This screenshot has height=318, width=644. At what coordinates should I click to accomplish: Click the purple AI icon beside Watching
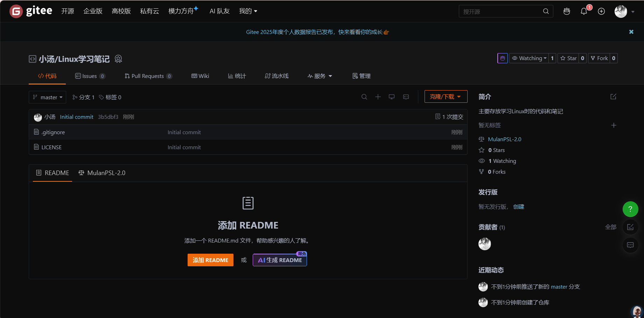click(503, 58)
